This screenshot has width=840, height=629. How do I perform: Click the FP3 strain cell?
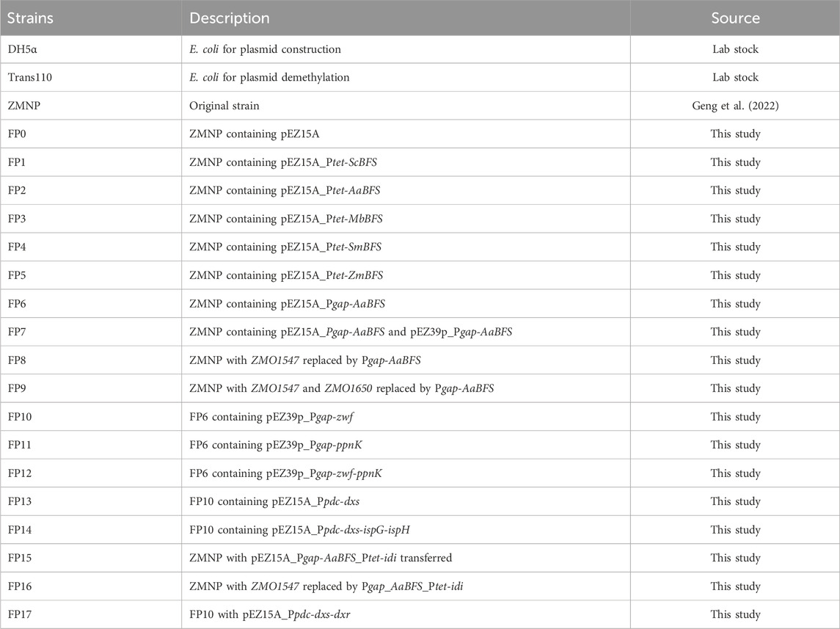[90, 219]
